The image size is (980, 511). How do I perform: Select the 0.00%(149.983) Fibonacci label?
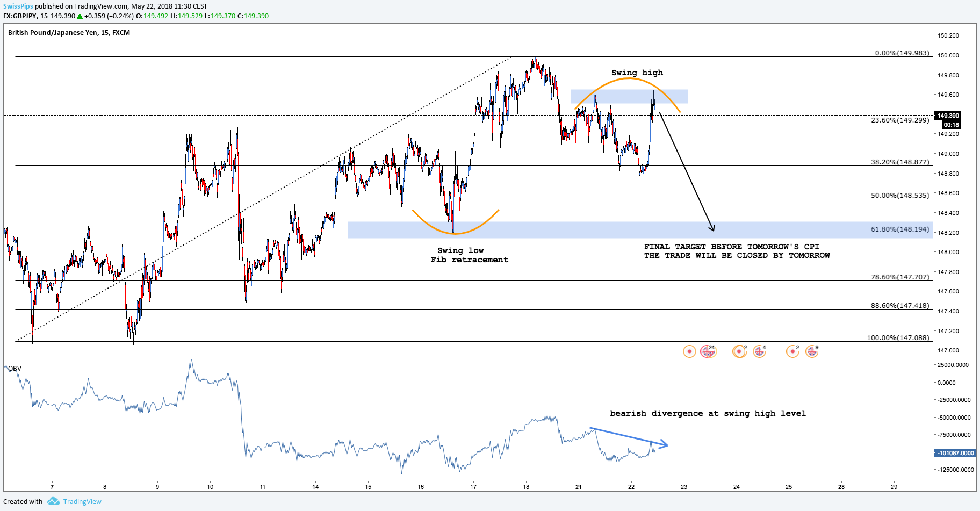click(x=902, y=53)
